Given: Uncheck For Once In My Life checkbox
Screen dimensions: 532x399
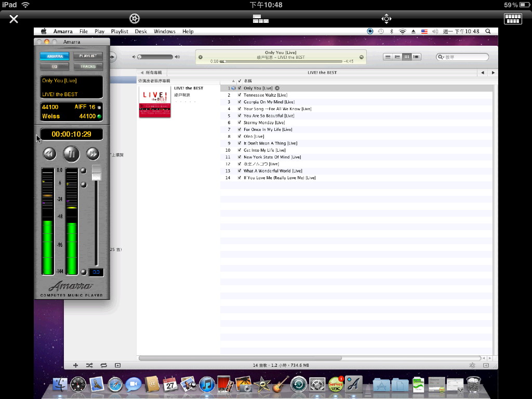Looking at the screenshot, I should pos(240,129).
